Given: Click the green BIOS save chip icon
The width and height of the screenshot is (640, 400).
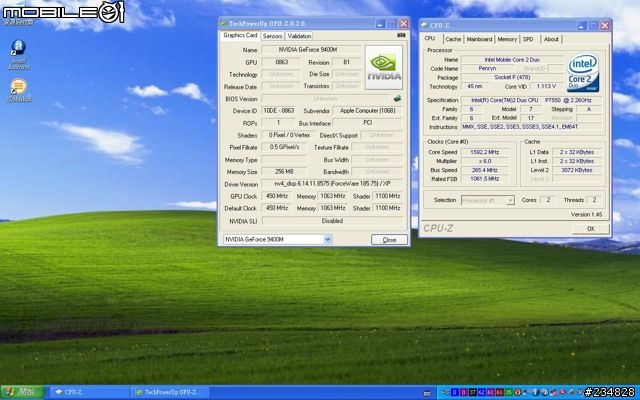Looking at the screenshot, I should pyautogui.click(x=397, y=98).
